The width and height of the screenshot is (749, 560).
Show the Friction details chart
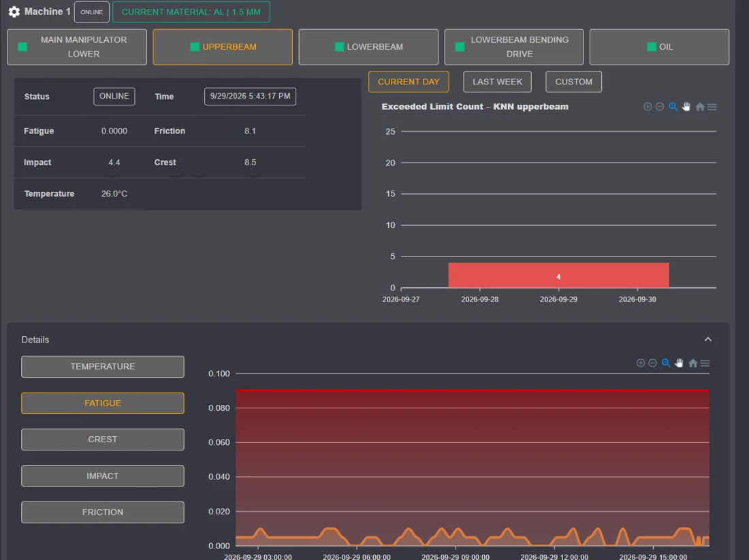click(103, 512)
